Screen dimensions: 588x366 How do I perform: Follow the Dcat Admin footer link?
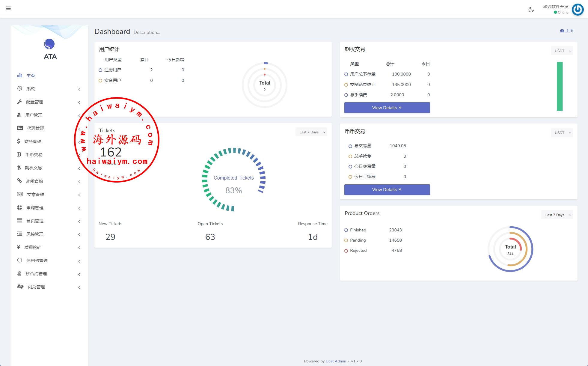pos(336,361)
